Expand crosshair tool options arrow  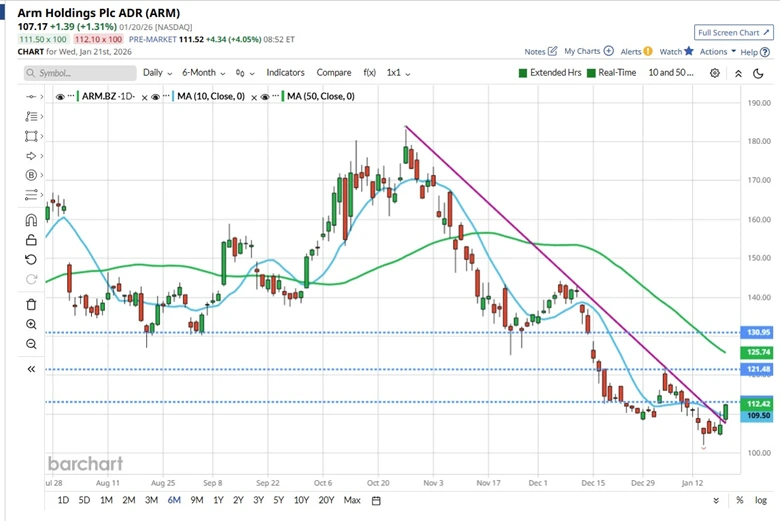pos(42,97)
